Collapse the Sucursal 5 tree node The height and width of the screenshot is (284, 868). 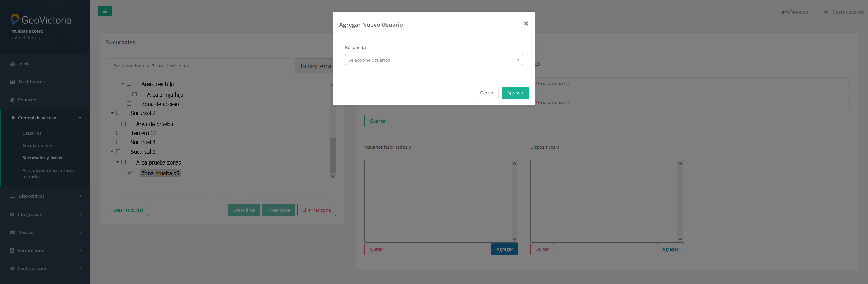pyautogui.click(x=112, y=152)
